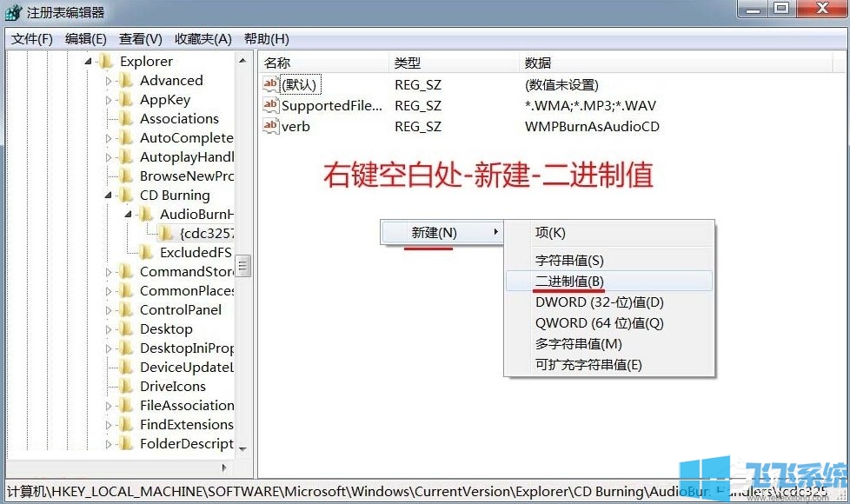Expand the Associations tree node

click(x=106, y=118)
